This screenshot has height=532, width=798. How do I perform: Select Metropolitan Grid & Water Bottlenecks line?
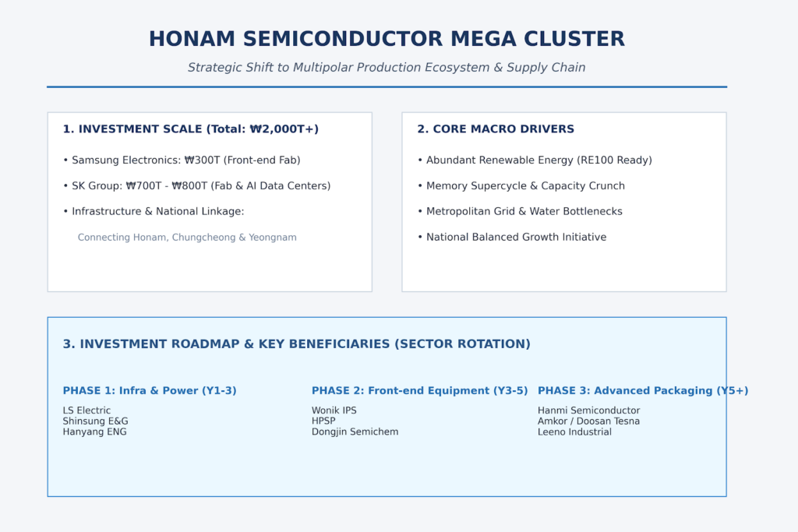click(x=520, y=211)
